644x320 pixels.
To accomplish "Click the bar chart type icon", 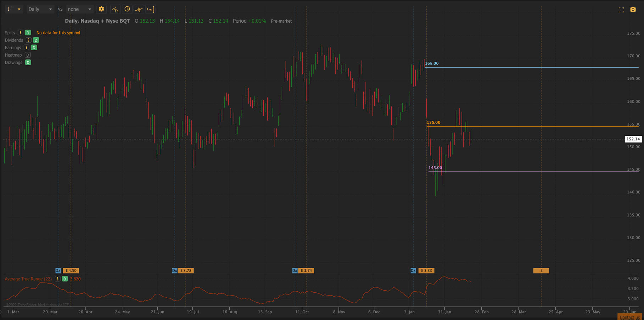I will pos(10,9).
